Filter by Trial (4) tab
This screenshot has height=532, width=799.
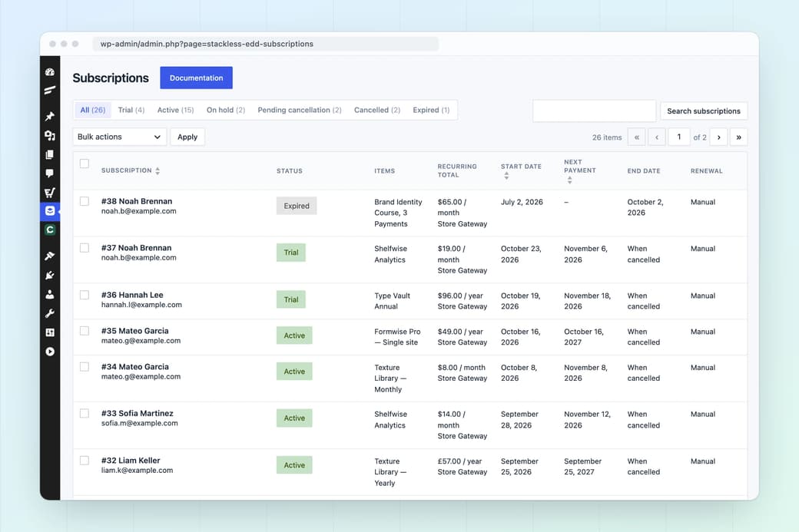131,110
